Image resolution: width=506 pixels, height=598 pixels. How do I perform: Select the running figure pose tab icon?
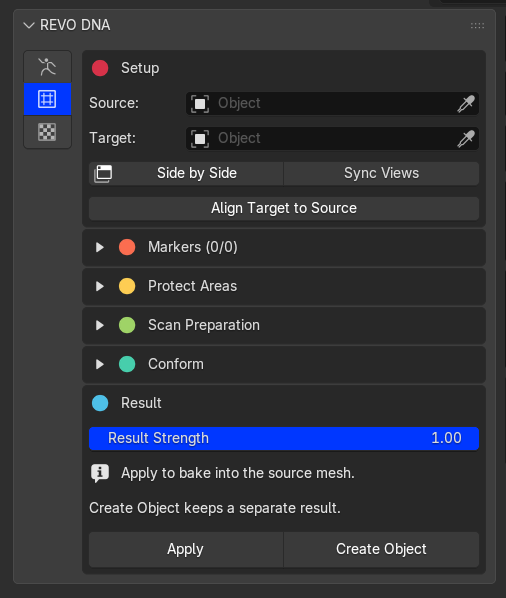click(x=47, y=67)
